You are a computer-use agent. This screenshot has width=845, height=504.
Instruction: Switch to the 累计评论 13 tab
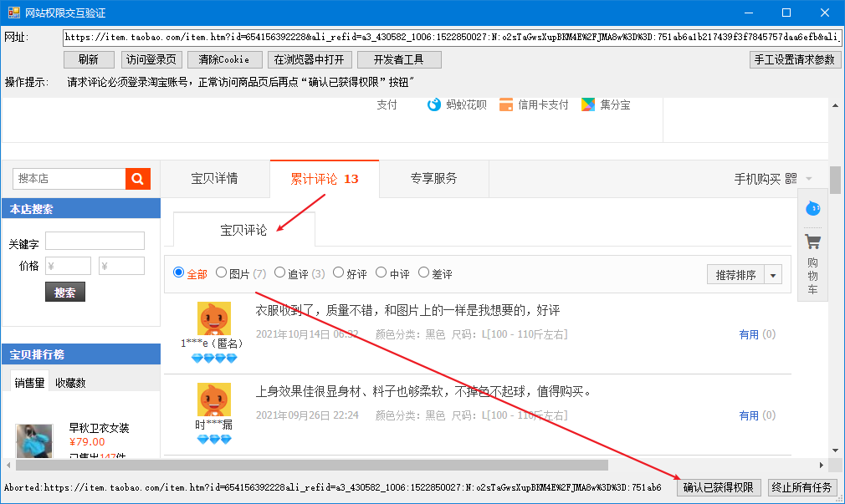325,179
